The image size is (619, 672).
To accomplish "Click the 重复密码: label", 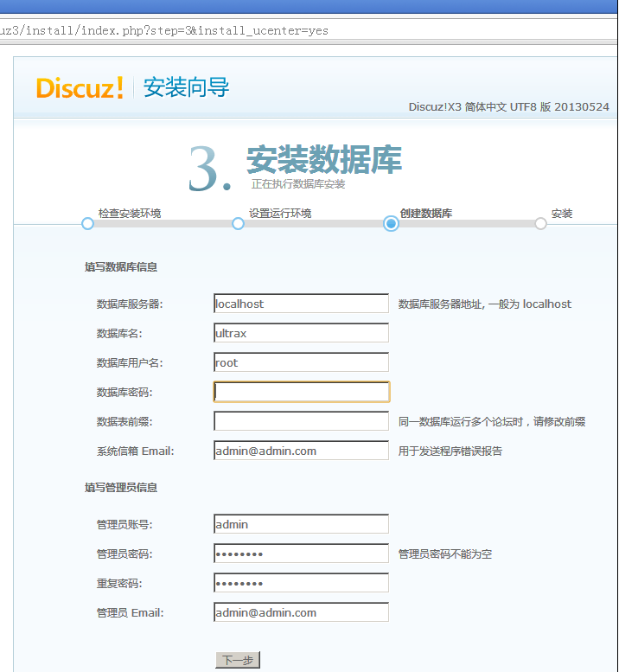I will click(x=119, y=583).
